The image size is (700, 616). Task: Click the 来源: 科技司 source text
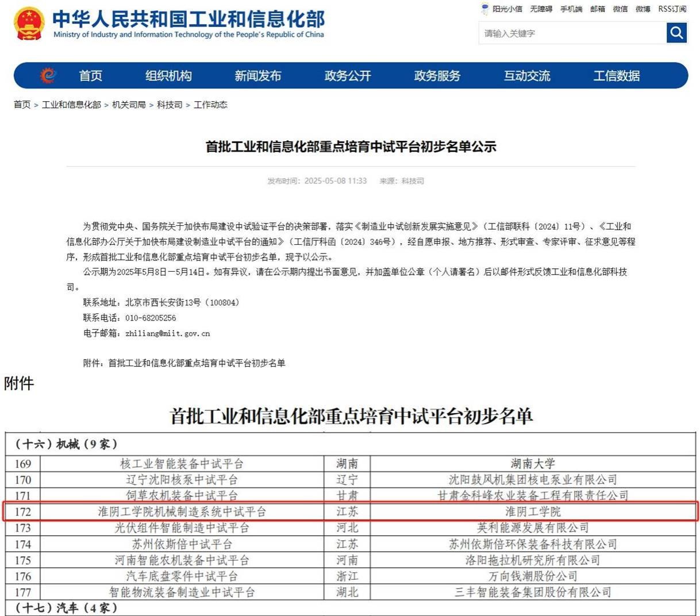coord(402,181)
